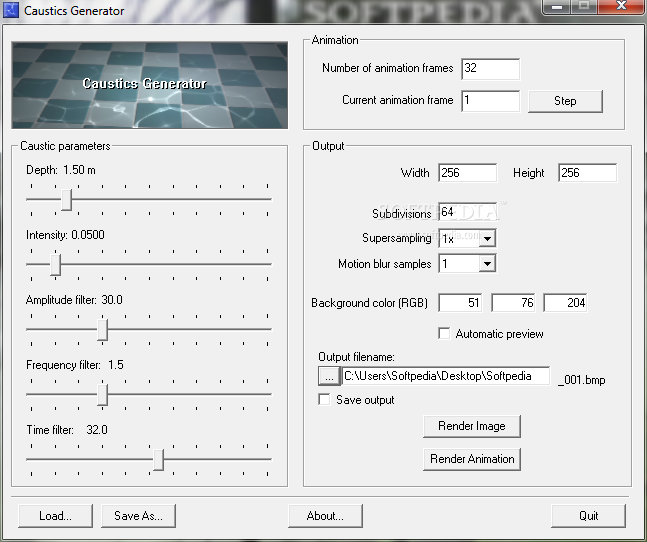Click the Subdivisions input field
This screenshot has width=647, height=542.
pos(468,212)
